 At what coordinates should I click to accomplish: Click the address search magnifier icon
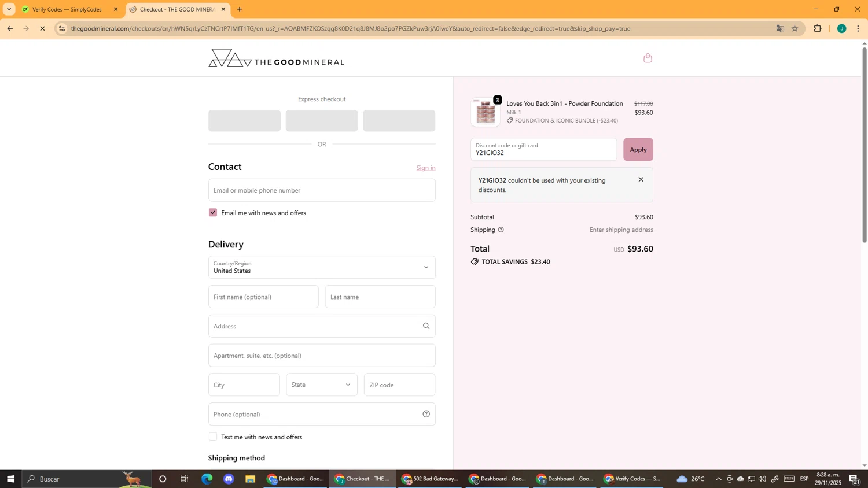click(x=426, y=326)
